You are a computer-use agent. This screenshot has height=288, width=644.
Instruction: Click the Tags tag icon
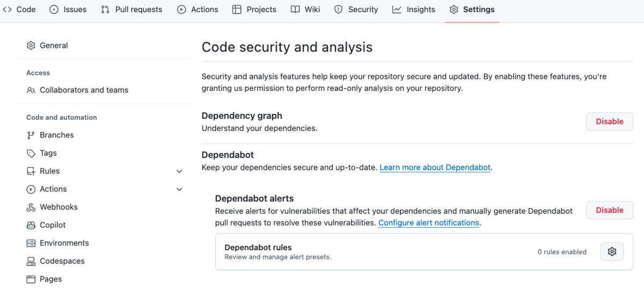(31, 153)
